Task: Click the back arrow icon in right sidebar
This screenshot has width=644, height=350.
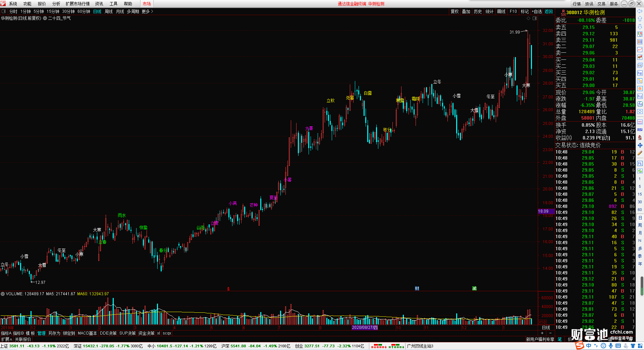Action: [x=640, y=11]
